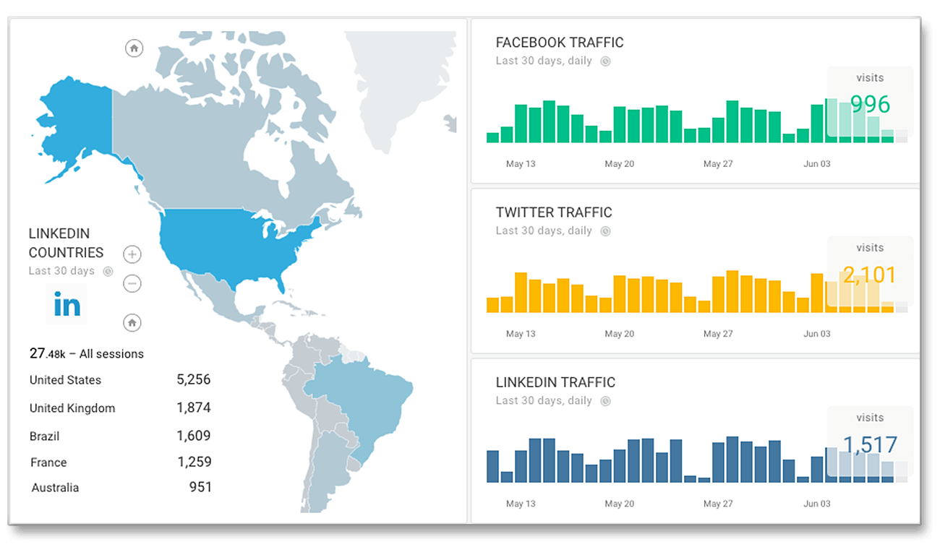Click Jun 03 label on Facebook chart
This screenshot has width=940, height=560.
[x=817, y=164]
